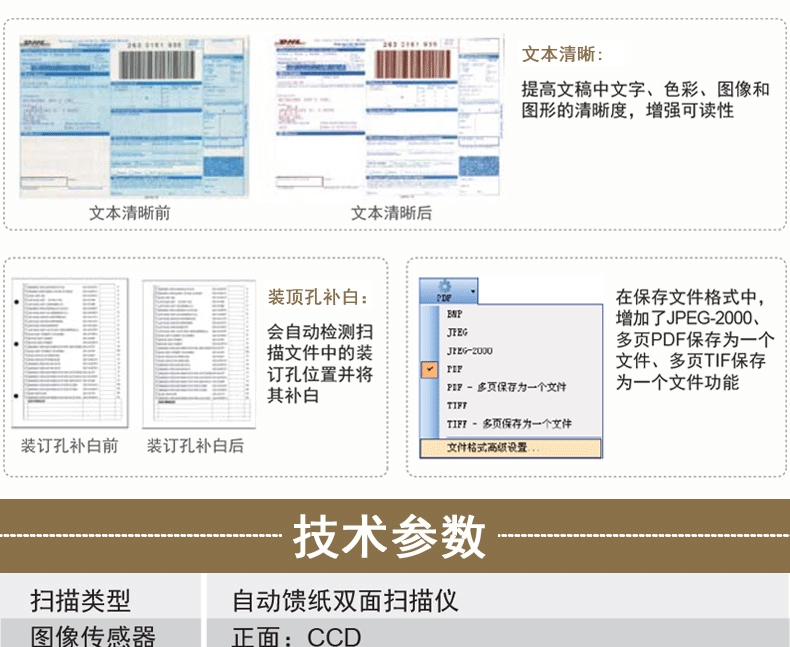
Task: Toggle the orange checkmark next to PDF
Action: point(430,369)
